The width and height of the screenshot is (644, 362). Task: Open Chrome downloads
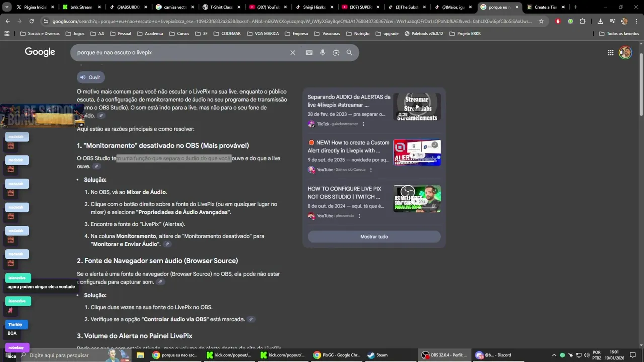tap(600, 21)
